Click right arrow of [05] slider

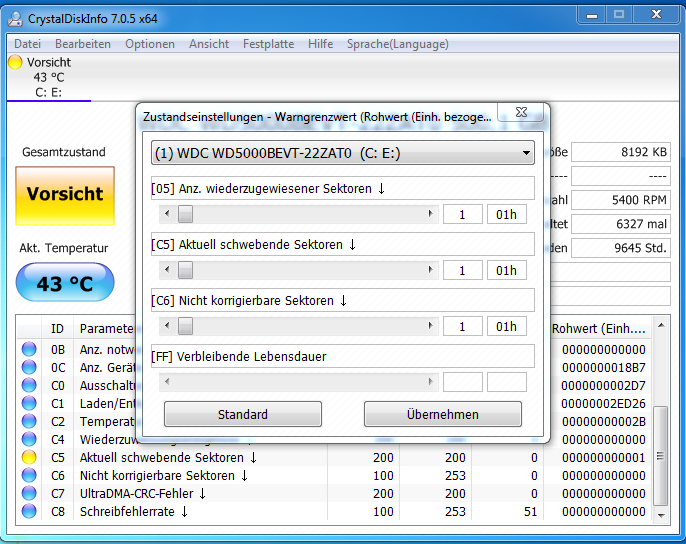click(x=430, y=214)
